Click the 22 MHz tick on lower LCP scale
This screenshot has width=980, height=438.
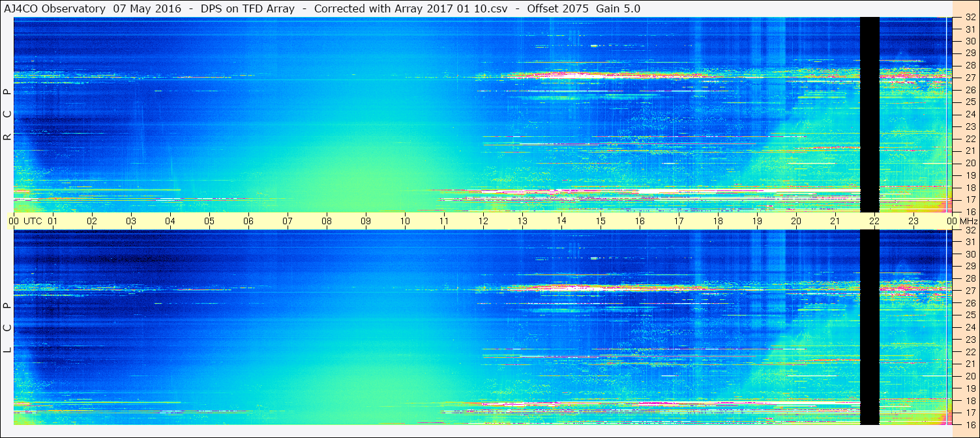[970, 352]
